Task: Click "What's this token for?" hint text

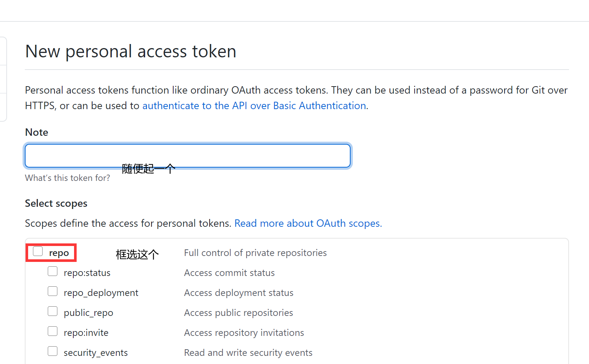Action: [67, 178]
